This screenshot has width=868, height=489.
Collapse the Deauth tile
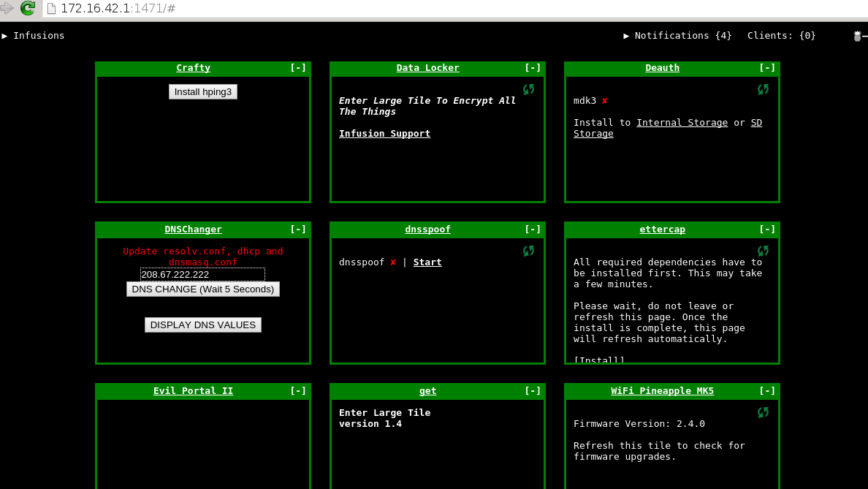767,67
